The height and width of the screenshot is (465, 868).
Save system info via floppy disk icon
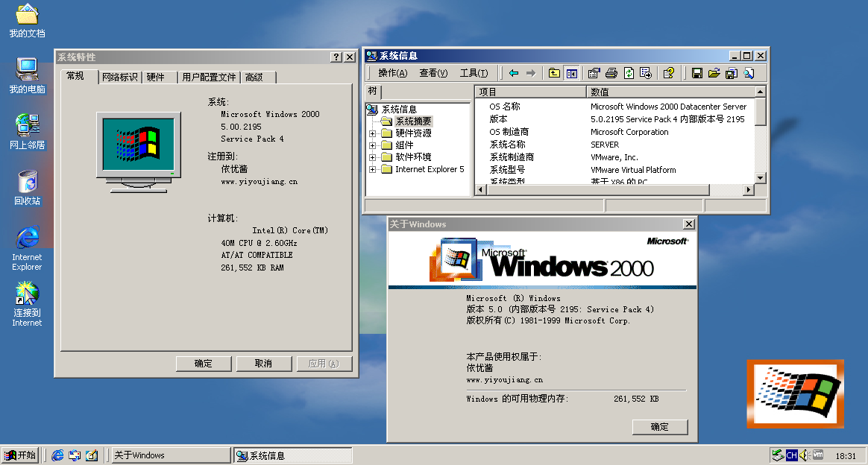(697, 73)
